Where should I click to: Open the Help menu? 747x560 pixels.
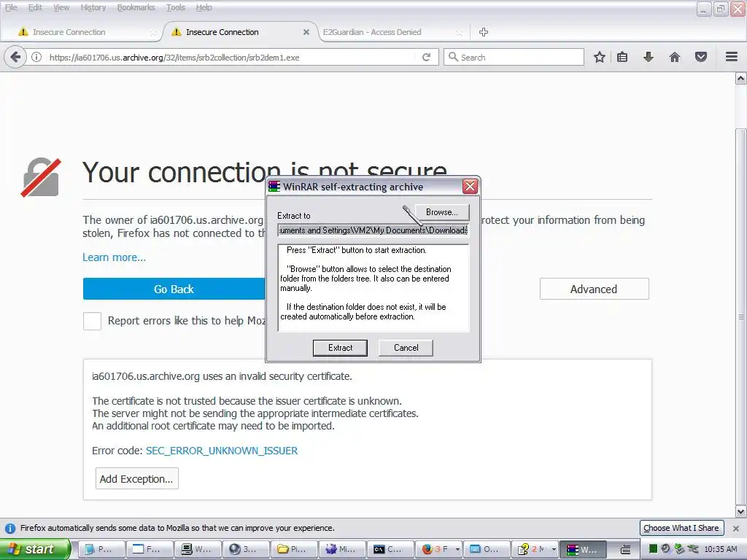pyautogui.click(x=204, y=7)
